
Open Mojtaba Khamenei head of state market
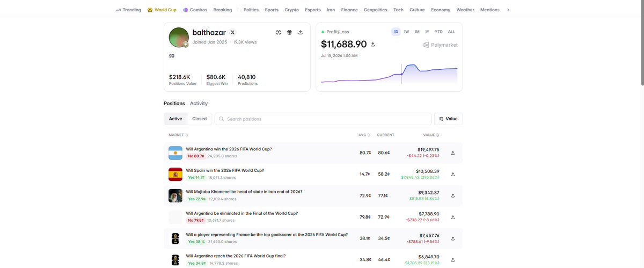pyautogui.click(x=244, y=191)
